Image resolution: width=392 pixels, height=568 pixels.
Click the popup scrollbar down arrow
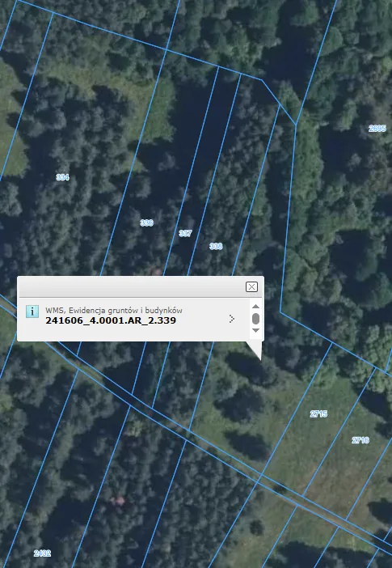[x=255, y=330]
